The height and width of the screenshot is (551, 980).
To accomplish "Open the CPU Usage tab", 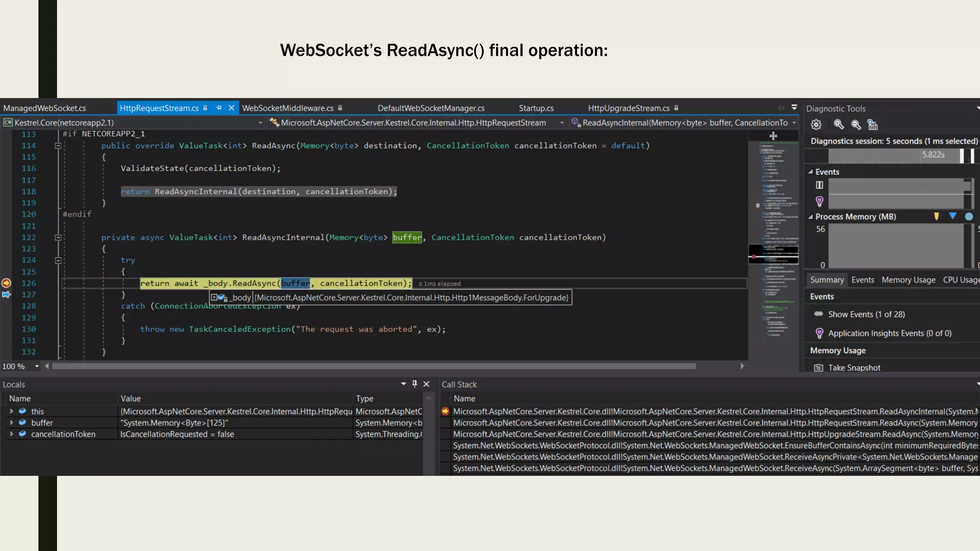I will (961, 280).
